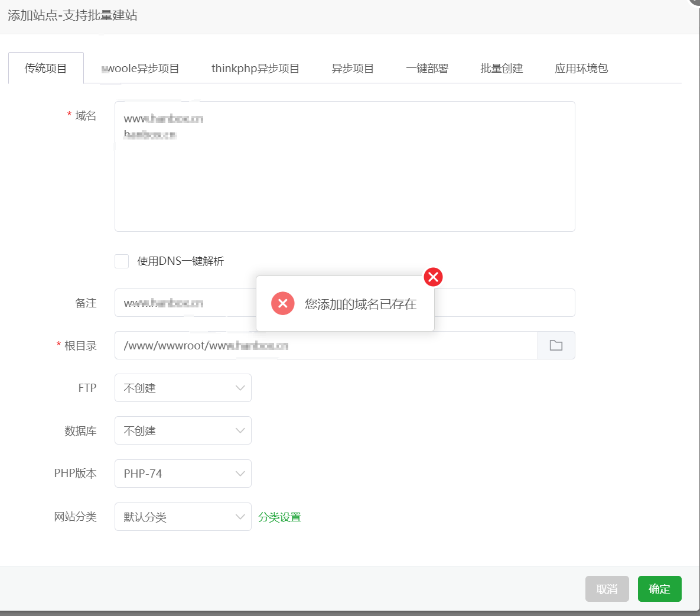
Task: Focus the 域名 textarea
Action: [344, 166]
